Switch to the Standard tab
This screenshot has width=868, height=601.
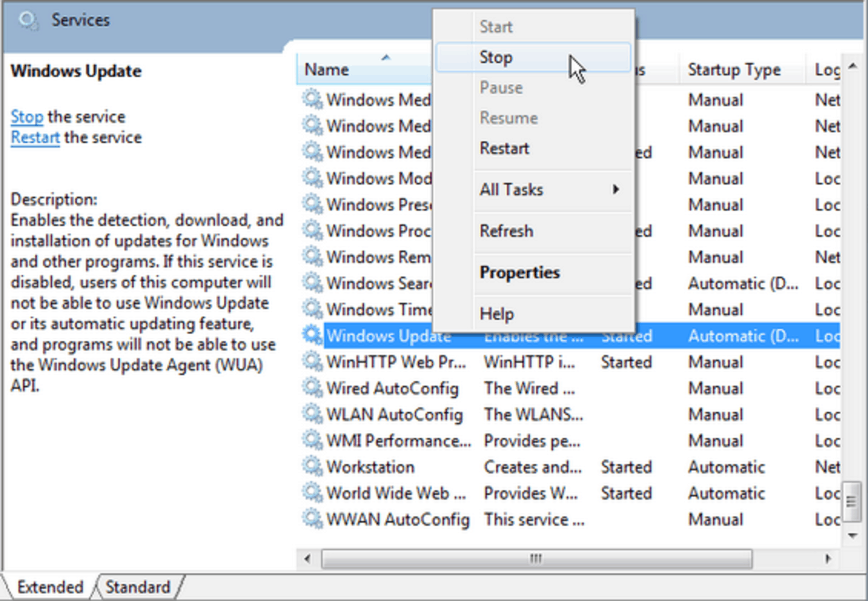(x=138, y=587)
